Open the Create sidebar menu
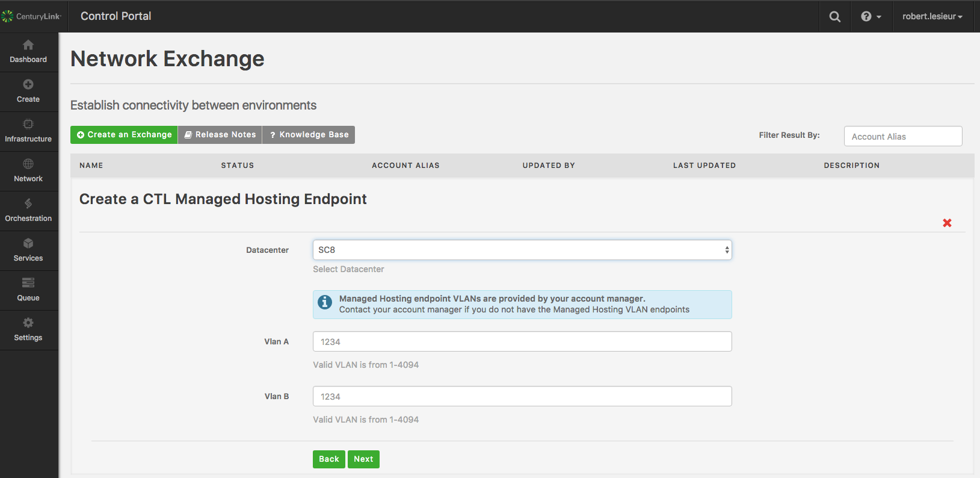This screenshot has height=478, width=980. tap(28, 92)
